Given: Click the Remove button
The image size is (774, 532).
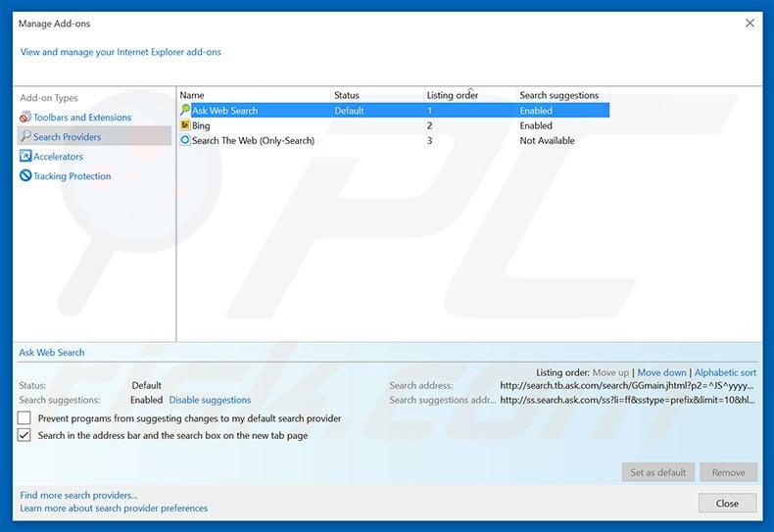Looking at the screenshot, I should coord(728,472).
